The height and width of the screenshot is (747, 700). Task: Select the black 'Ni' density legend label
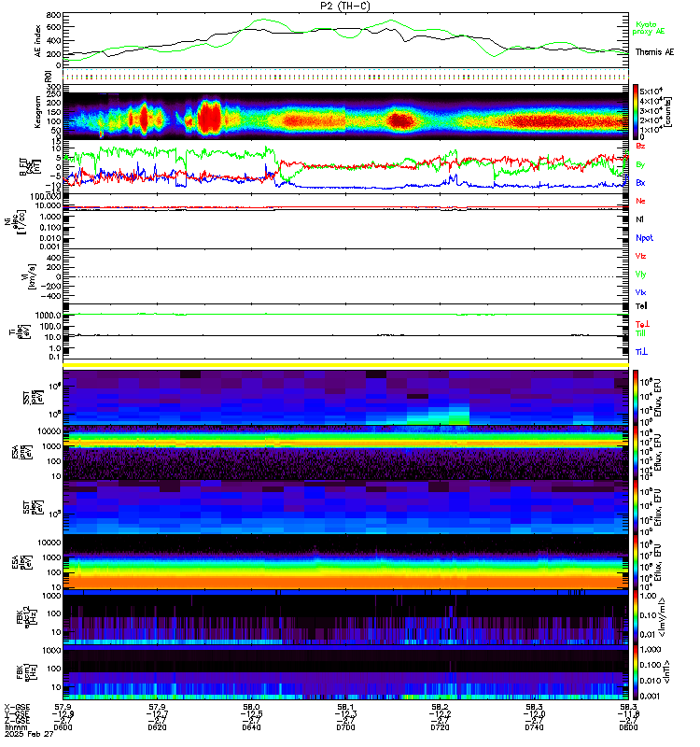[639, 219]
